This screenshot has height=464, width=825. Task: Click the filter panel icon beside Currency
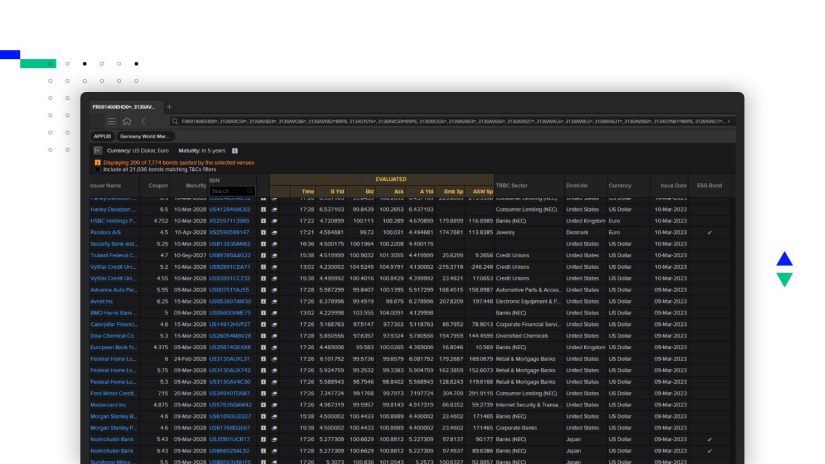pyautogui.click(x=97, y=150)
